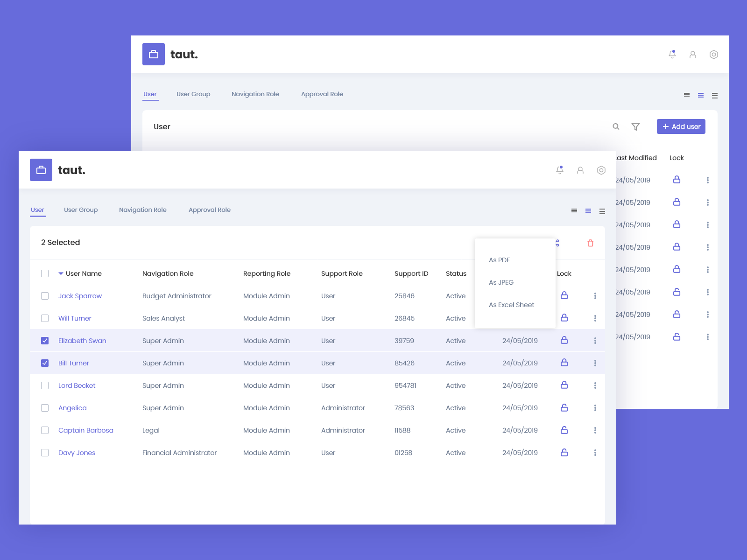Open the Elizabeth Swan user link
This screenshot has height=560, width=747.
click(x=82, y=341)
